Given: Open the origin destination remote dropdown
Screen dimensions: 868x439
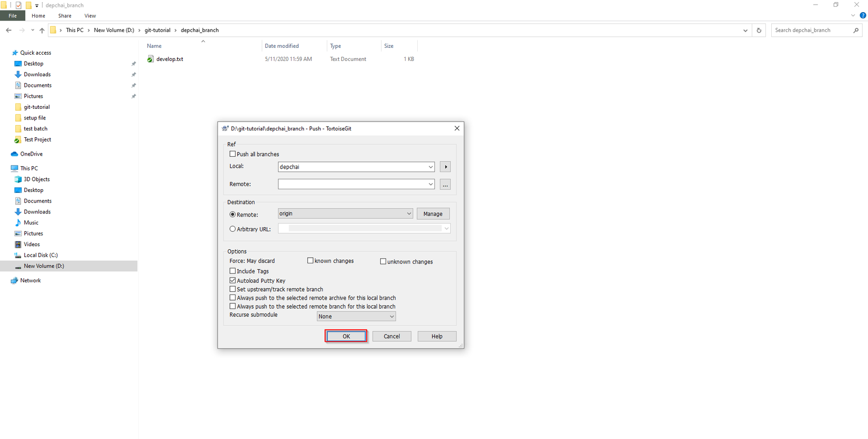Looking at the screenshot, I should tap(409, 214).
